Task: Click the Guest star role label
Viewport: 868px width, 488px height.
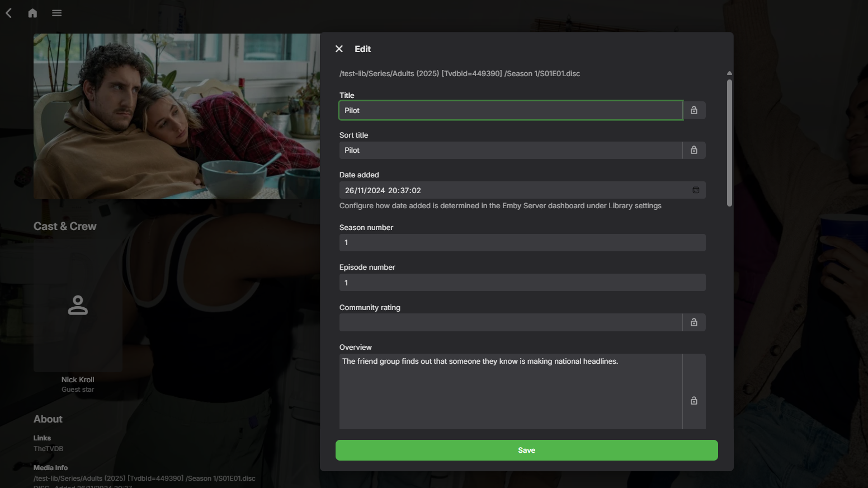Action: click(x=78, y=390)
